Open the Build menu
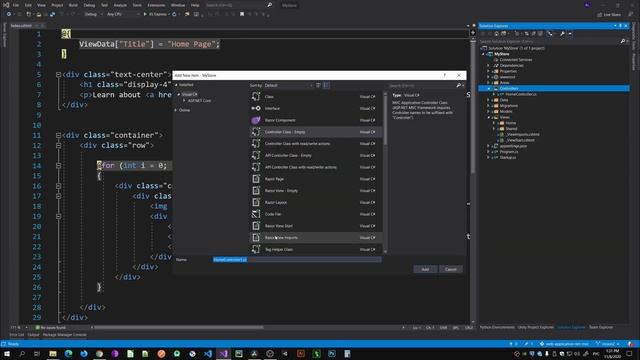 [73, 5]
